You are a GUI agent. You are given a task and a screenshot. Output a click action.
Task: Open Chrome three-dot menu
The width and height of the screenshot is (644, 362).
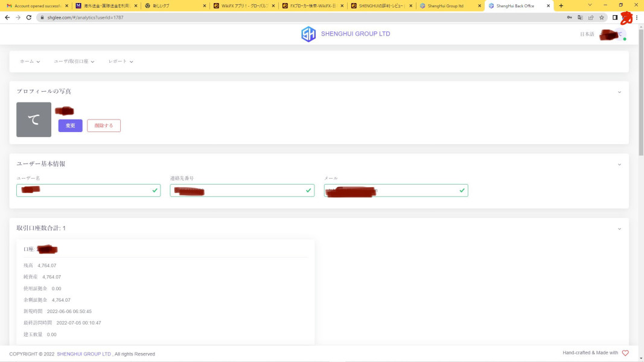point(637,17)
